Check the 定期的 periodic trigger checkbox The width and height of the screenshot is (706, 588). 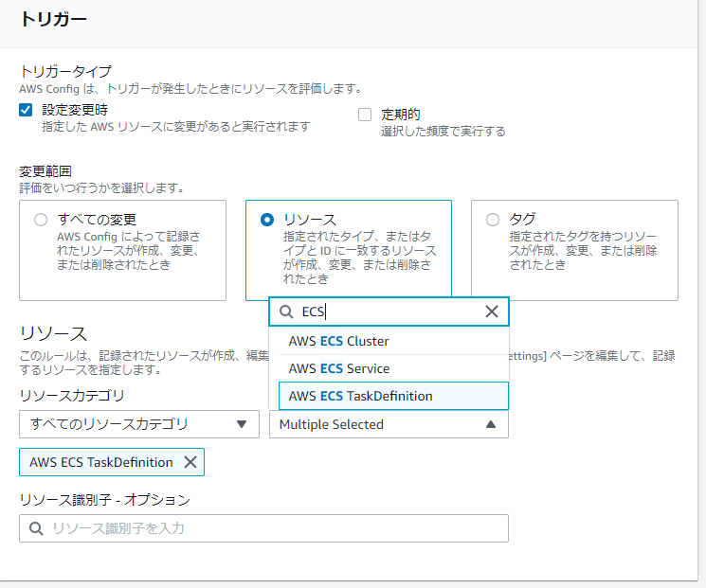[365, 115]
